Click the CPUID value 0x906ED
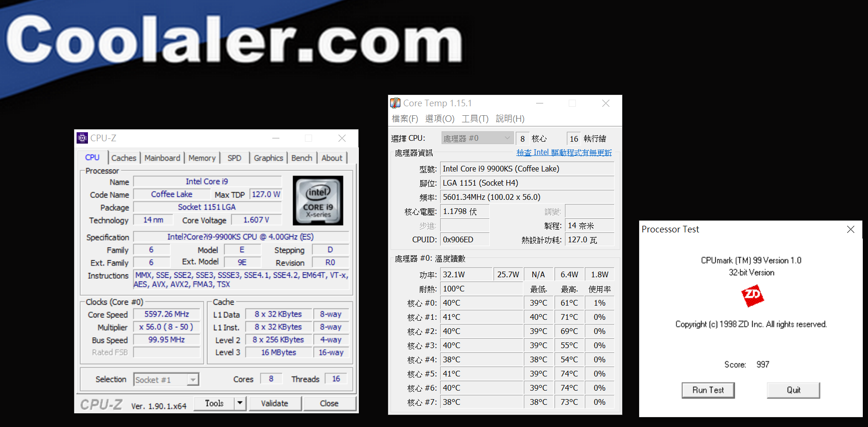868x427 pixels. point(464,239)
